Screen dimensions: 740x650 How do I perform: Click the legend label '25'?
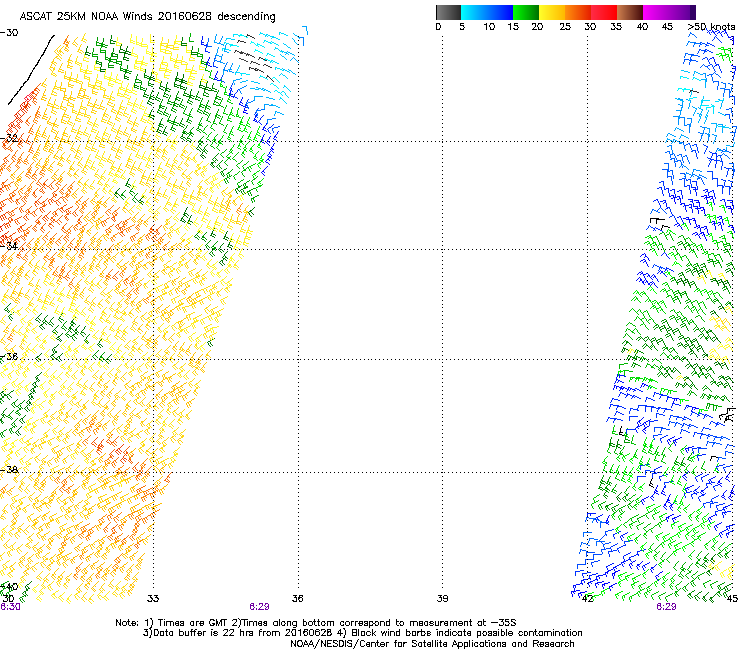(x=565, y=27)
